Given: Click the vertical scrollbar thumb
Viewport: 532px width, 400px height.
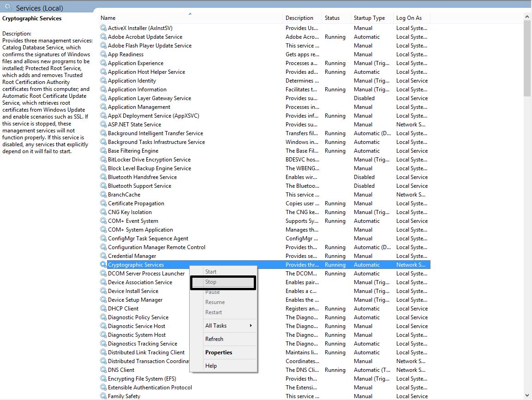Looking at the screenshot, I should click(527, 58).
